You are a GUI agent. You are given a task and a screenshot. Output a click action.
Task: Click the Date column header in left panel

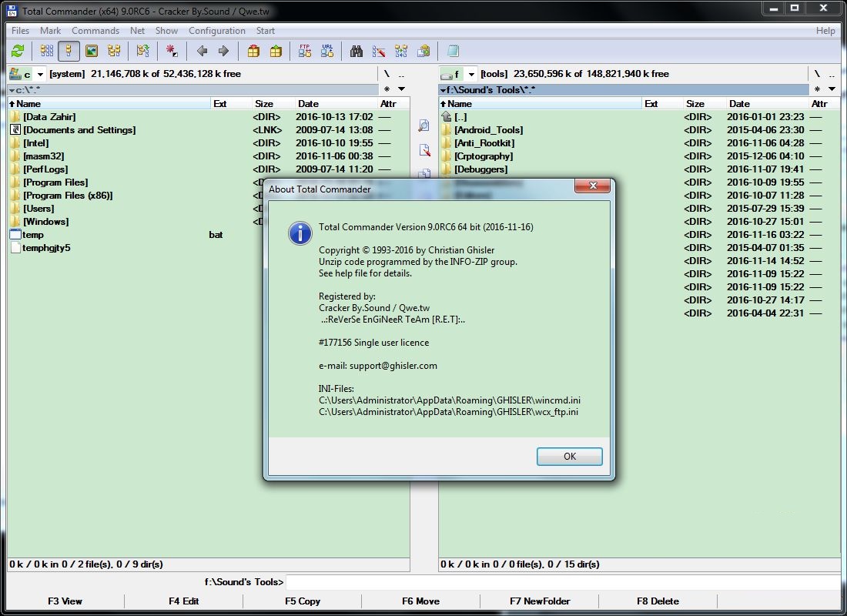click(308, 104)
